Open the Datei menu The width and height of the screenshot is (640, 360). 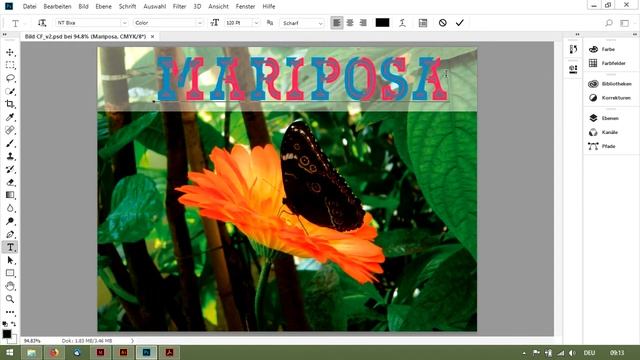tap(29, 7)
